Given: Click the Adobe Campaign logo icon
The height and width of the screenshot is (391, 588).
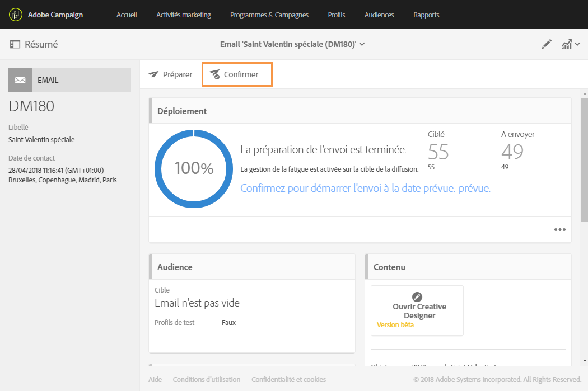Looking at the screenshot, I should coord(15,15).
